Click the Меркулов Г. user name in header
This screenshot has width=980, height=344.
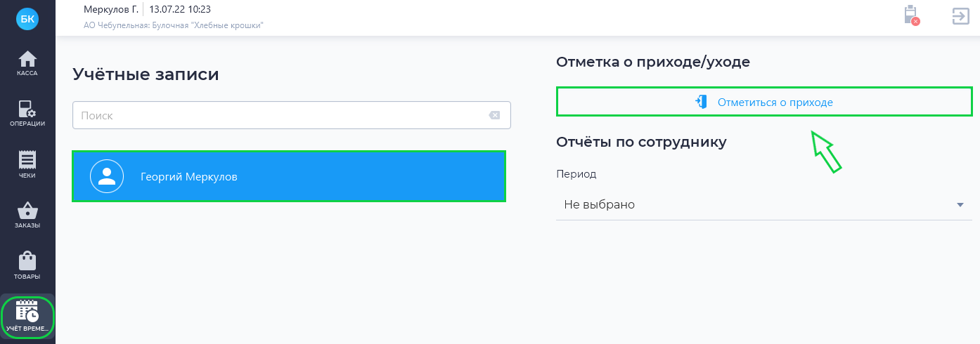pyautogui.click(x=110, y=10)
